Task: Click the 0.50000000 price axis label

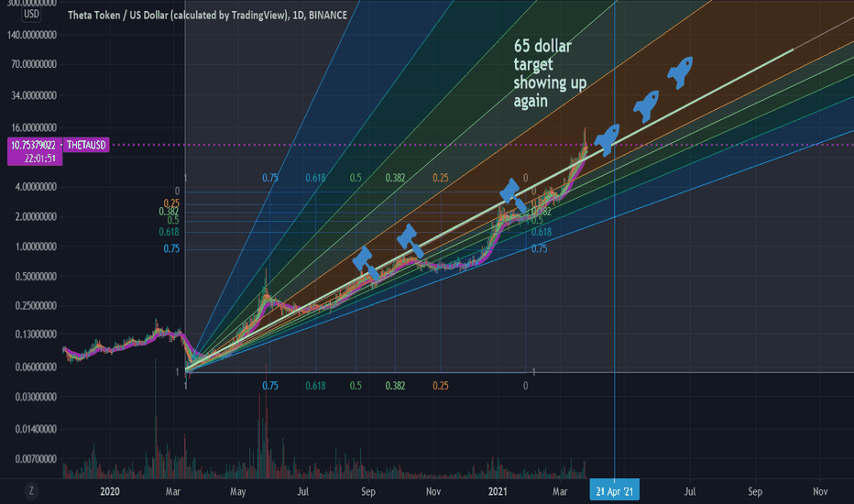Action: coord(36,277)
